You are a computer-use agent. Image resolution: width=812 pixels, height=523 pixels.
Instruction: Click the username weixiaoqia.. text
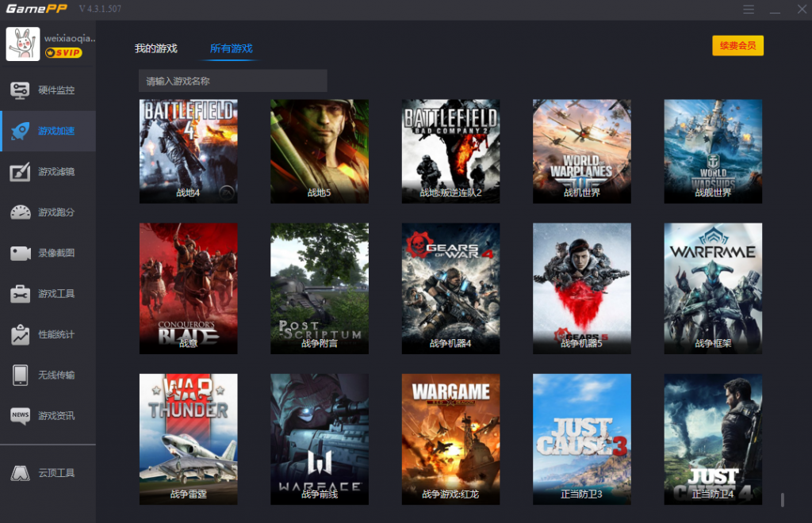(70, 38)
